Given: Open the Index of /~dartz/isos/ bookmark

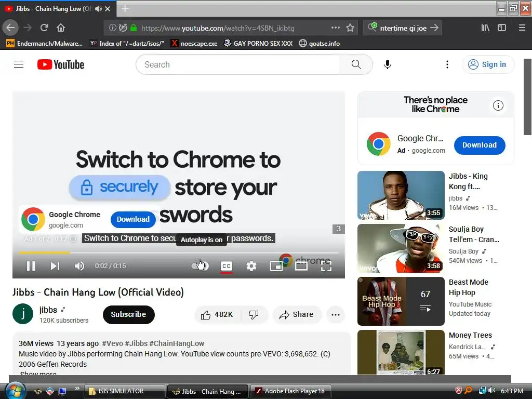Looking at the screenshot, I should pos(127,44).
